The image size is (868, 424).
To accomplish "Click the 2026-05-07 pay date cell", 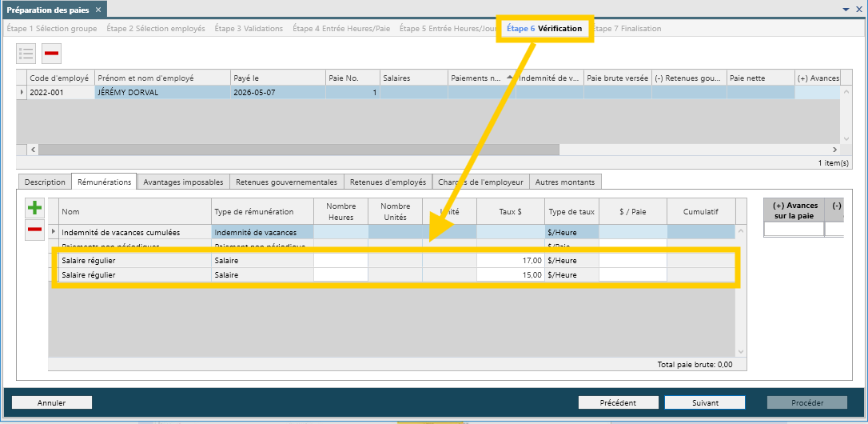I will (278, 93).
